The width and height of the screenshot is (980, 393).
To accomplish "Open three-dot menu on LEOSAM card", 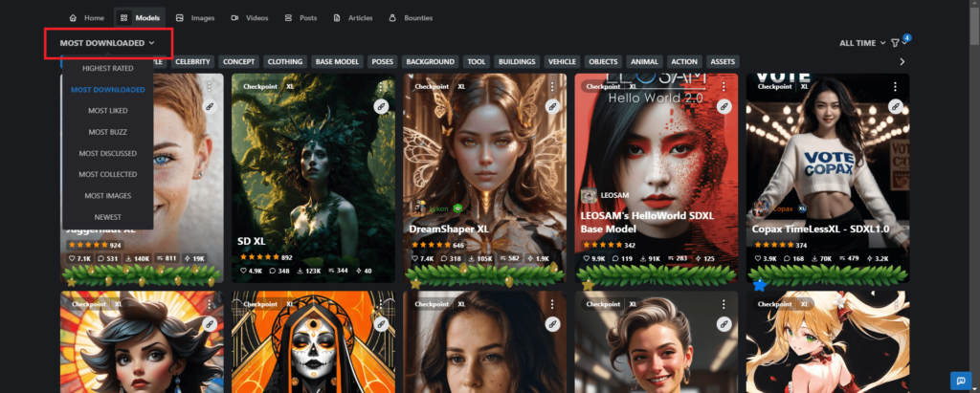I will (724, 86).
